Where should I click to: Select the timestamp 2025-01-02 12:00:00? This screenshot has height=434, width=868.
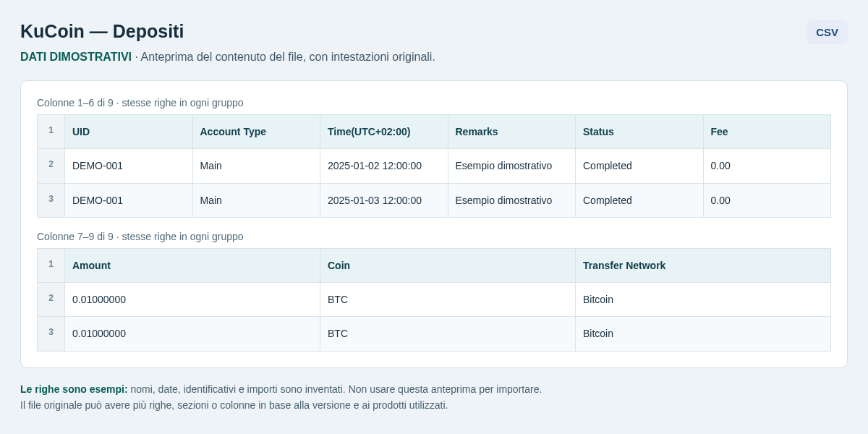[375, 166]
